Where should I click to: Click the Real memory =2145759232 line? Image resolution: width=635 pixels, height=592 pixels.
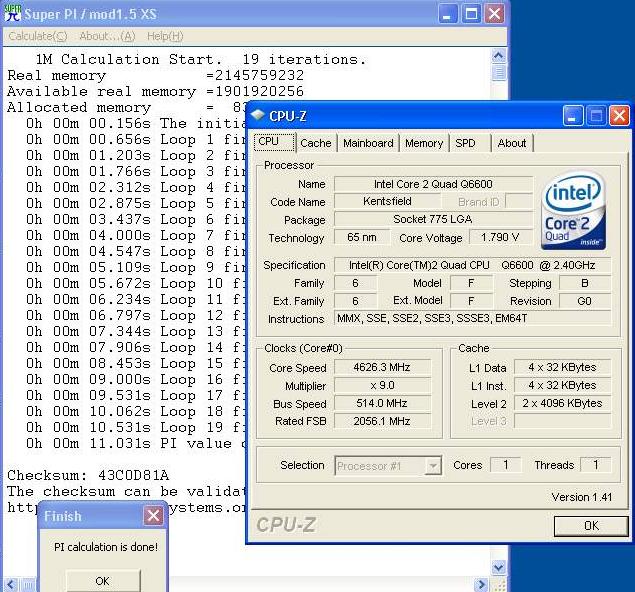click(x=156, y=75)
